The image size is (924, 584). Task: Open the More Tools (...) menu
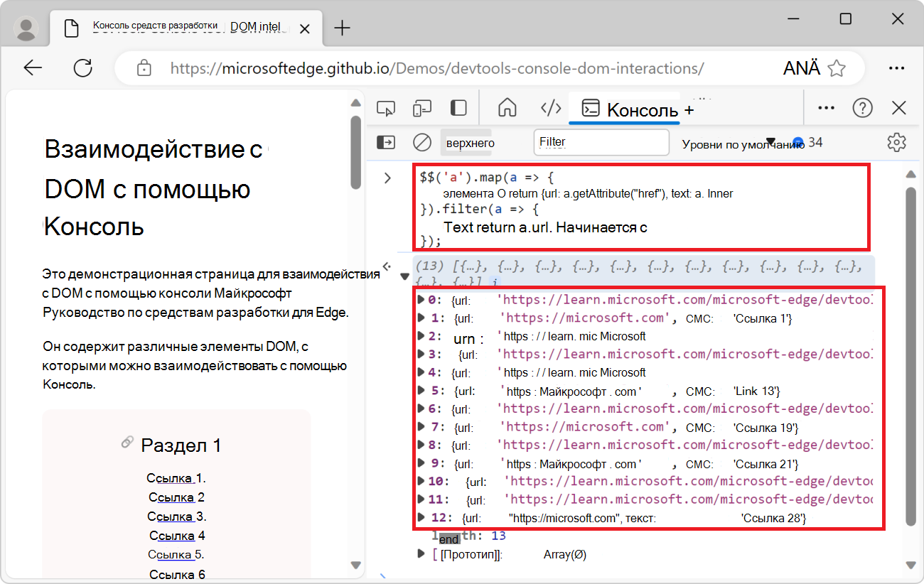tap(826, 107)
